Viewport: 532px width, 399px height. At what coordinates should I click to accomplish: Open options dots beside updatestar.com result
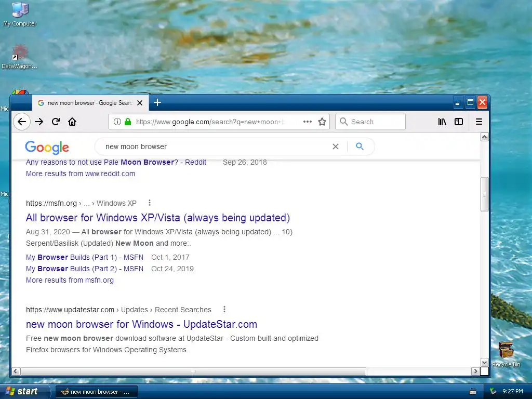[x=224, y=310]
